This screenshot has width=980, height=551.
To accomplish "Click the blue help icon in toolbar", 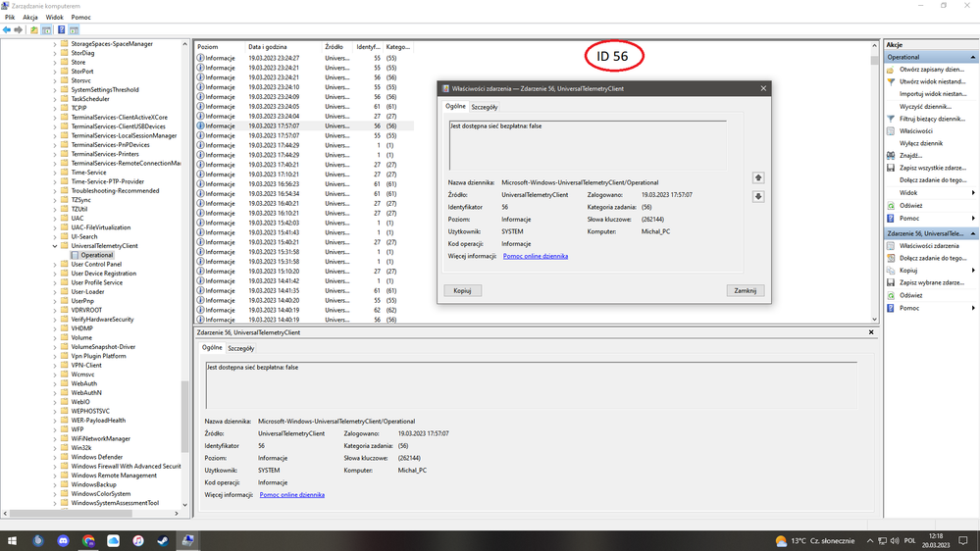I will pos(61,30).
